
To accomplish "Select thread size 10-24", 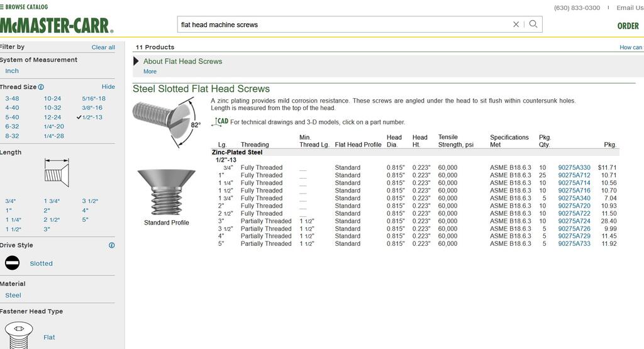I will (52, 99).
